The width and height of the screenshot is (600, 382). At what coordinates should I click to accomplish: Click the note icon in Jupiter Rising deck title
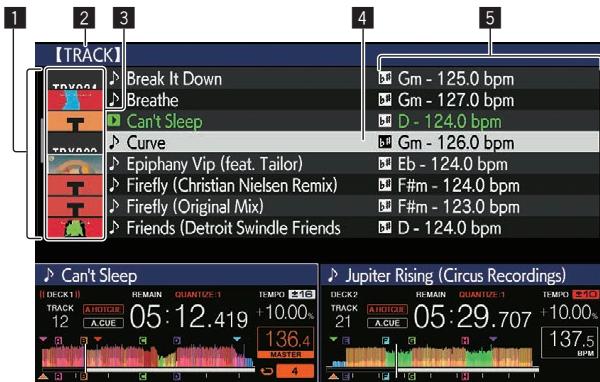[x=333, y=275]
